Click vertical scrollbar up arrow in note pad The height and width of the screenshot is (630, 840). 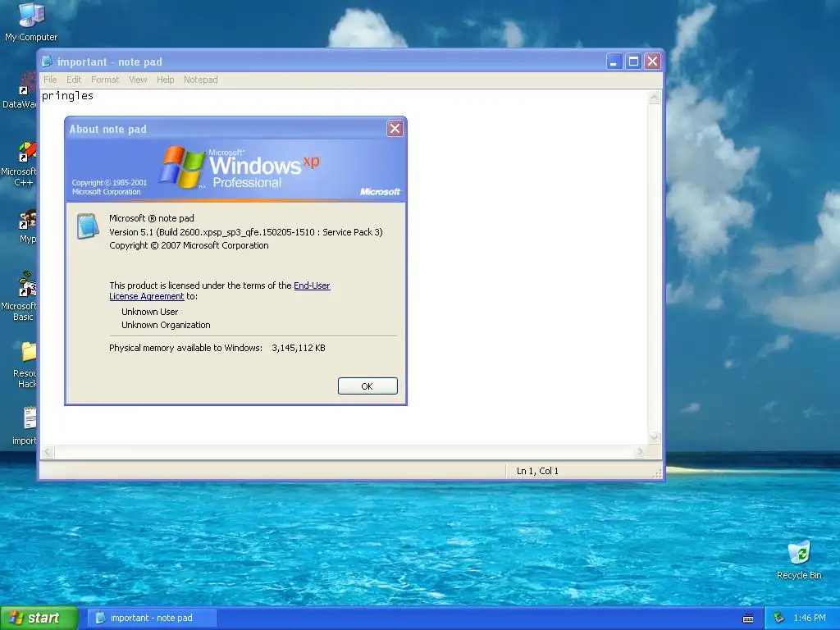pos(654,98)
